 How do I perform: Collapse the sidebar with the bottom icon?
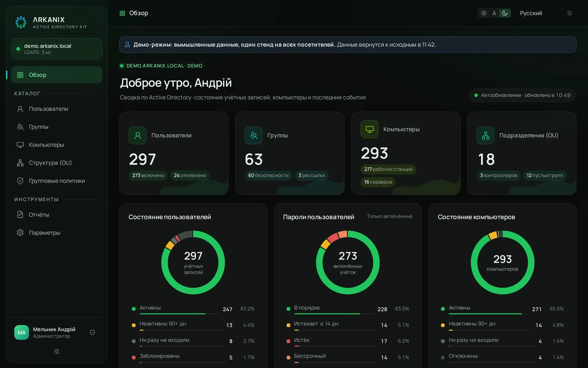click(57, 351)
